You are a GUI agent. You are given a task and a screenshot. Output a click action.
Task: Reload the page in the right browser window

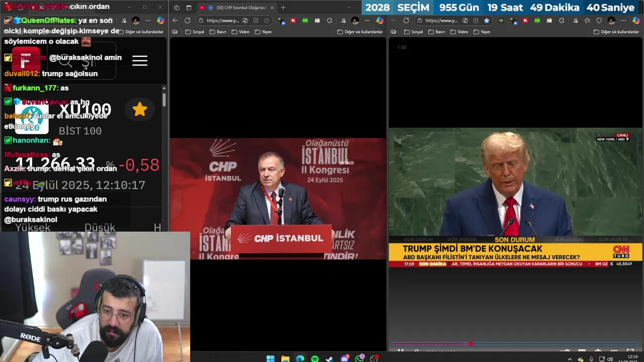point(406,21)
